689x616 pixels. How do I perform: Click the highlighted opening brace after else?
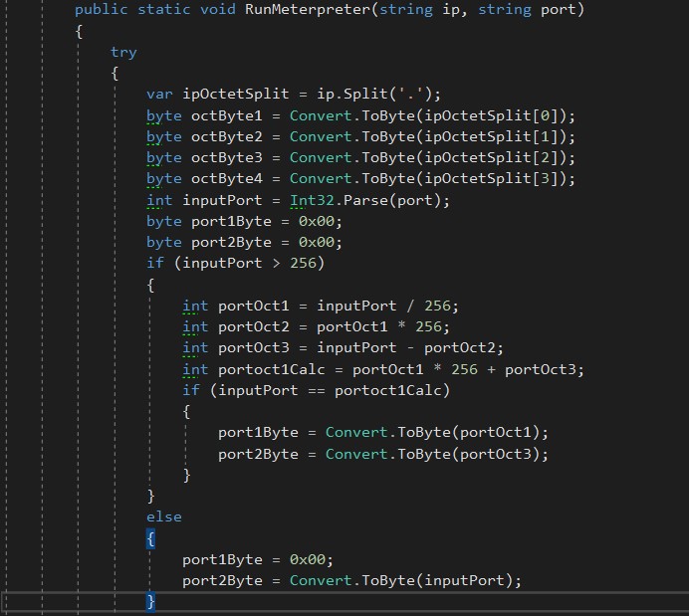coord(150,538)
